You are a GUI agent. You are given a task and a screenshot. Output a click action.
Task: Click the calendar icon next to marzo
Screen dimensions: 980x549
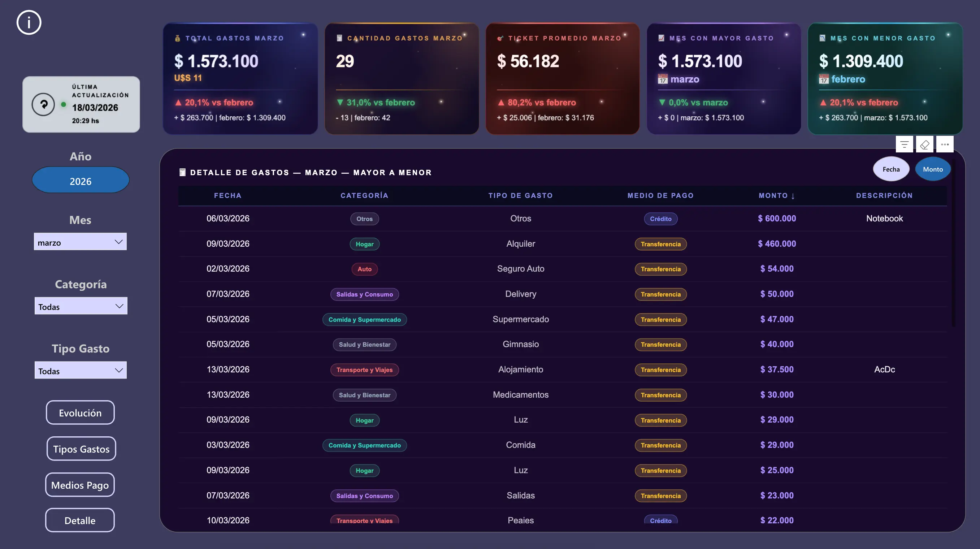coord(663,79)
